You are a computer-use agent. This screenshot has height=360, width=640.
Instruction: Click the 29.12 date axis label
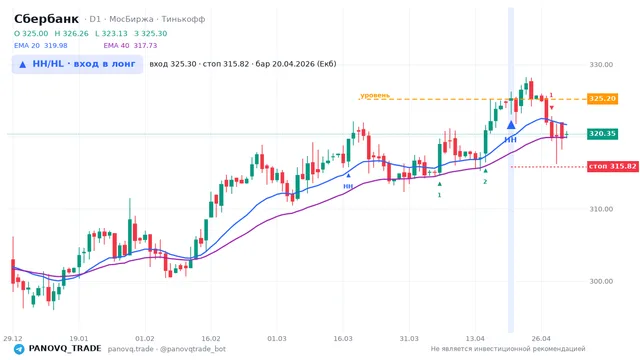13,339
